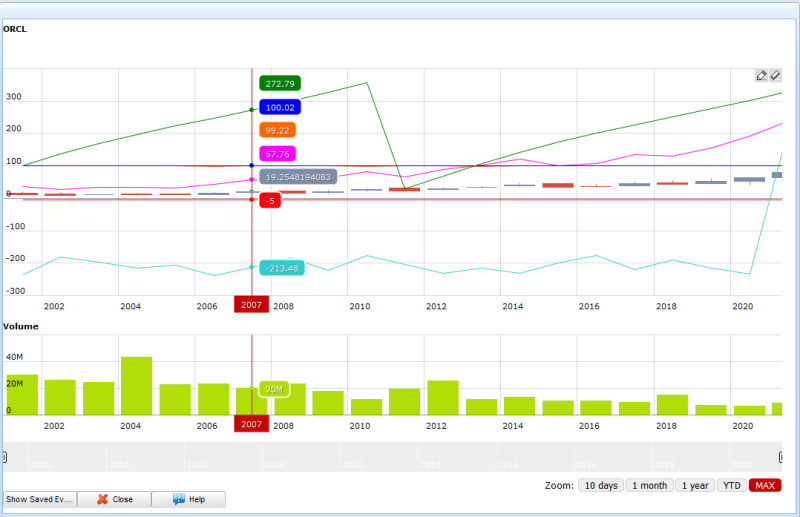Click the magenta 57.76 value label
The width and height of the screenshot is (800, 517).
(277, 154)
